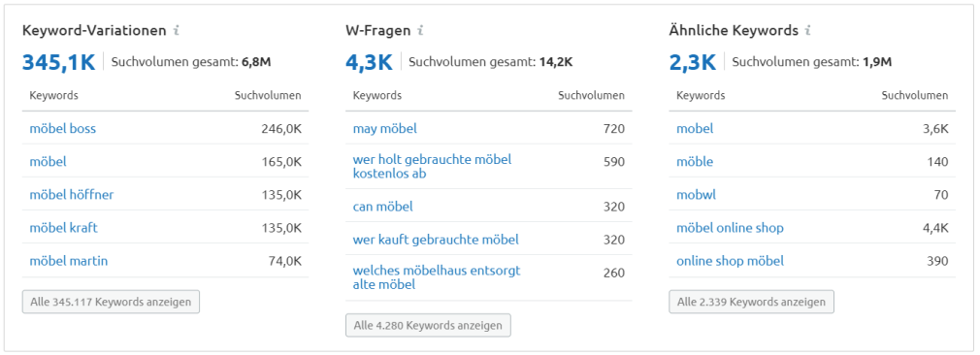Select the möbel kraft keyword link

pyautogui.click(x=63, y=228)
